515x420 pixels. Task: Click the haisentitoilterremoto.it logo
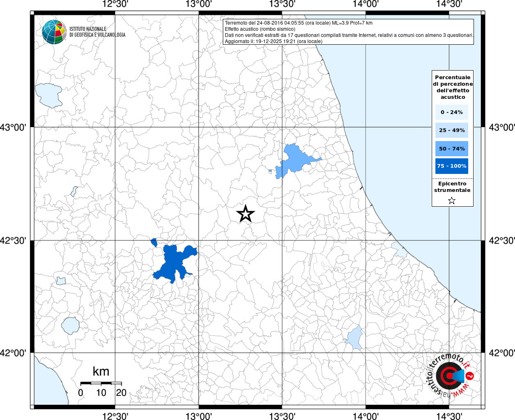450,375
